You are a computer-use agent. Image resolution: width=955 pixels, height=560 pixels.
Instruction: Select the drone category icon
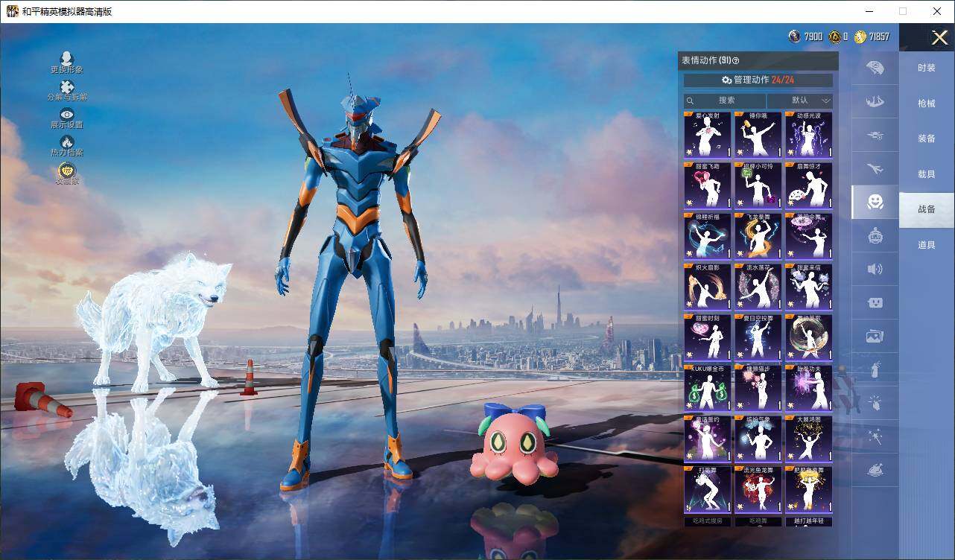click(875, 135)
